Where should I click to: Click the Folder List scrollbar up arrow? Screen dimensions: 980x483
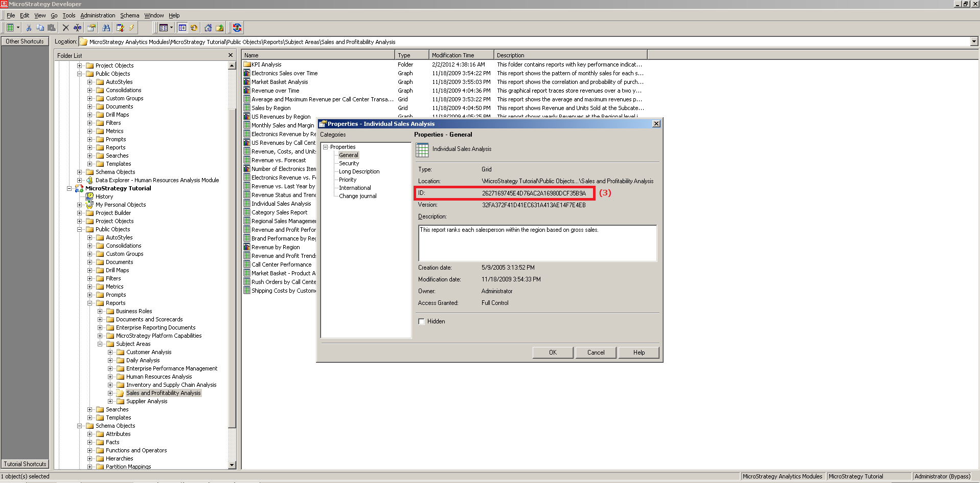(232, 65)
